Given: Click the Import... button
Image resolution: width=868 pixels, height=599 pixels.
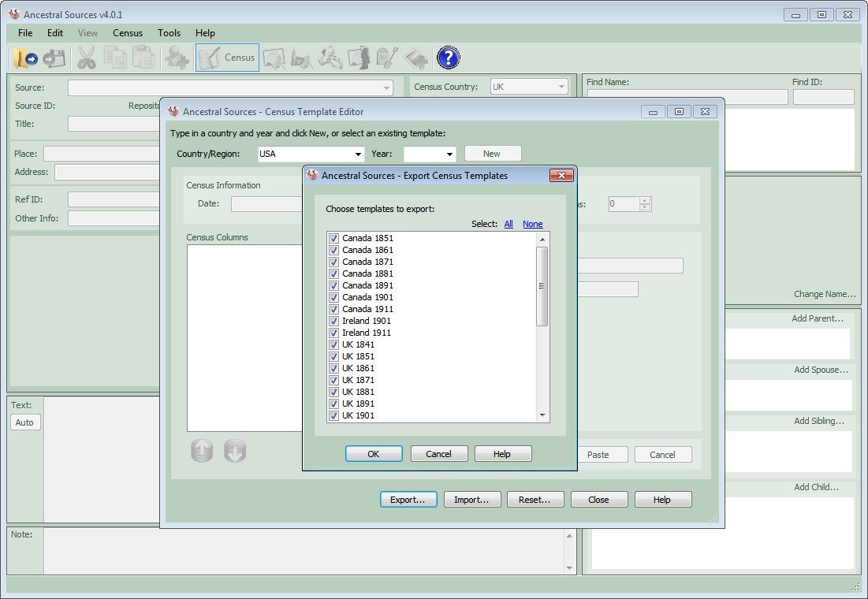Looking at the screenshot, I should click(x=472, y=500).
